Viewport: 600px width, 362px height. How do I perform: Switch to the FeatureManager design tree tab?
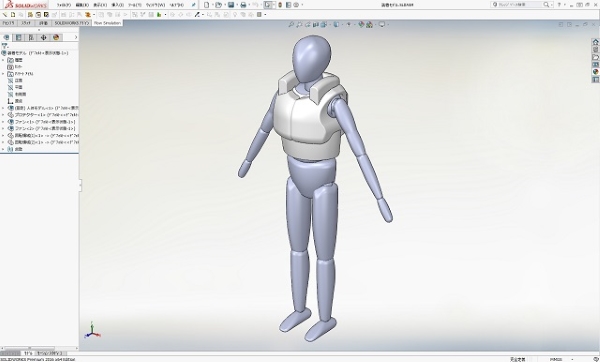click(6, 37)
